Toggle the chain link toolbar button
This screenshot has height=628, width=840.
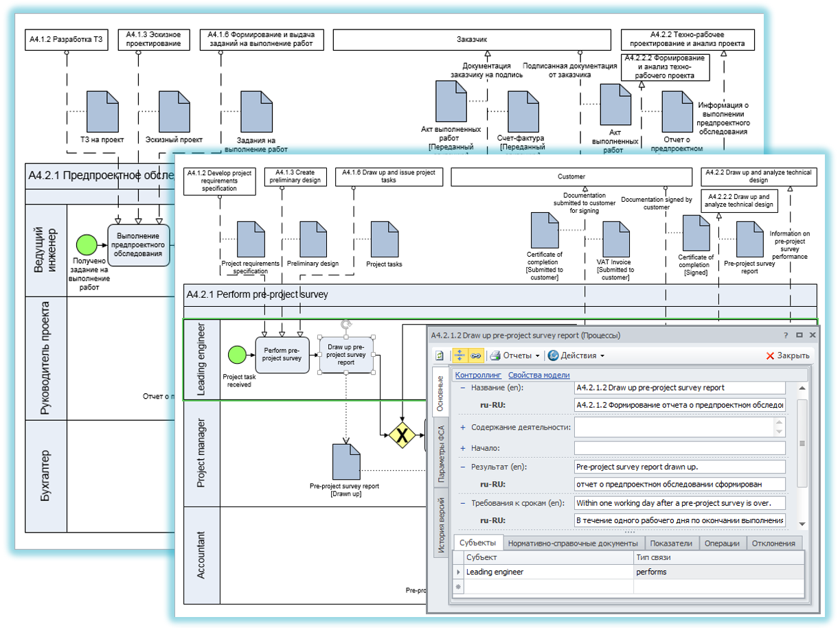point(475,356)
